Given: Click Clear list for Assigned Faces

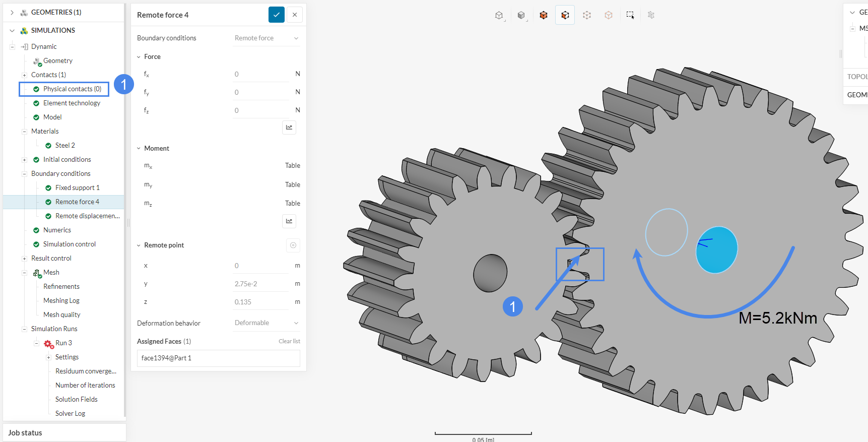Looking at the screenshot, I should pos(289,342).
